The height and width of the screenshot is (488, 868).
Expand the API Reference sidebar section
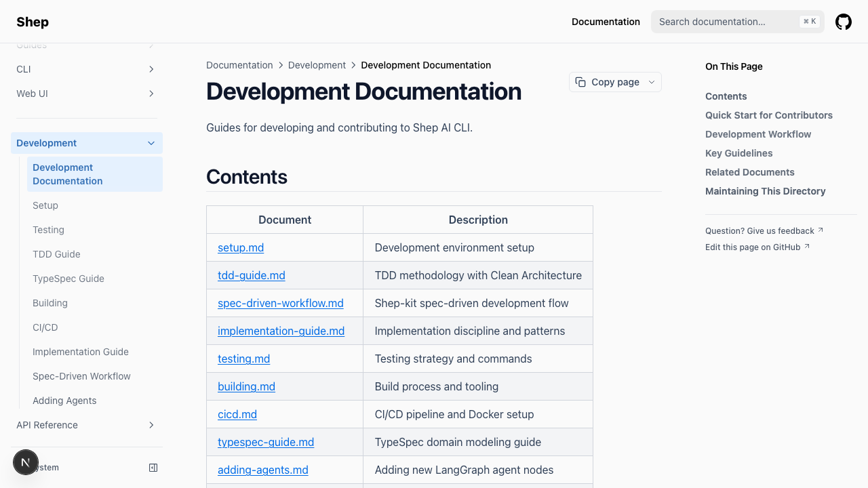(x=87, y=425)
